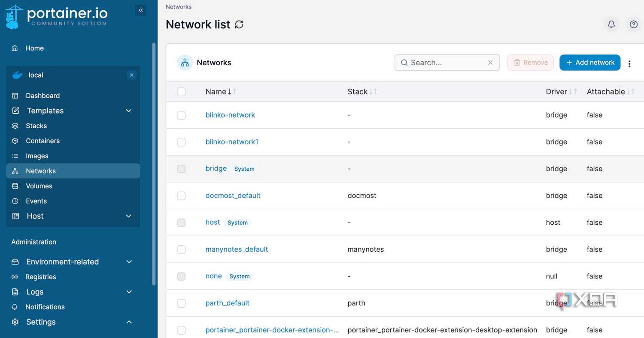
Task: Click the Remove button
Action: (531, 63)
